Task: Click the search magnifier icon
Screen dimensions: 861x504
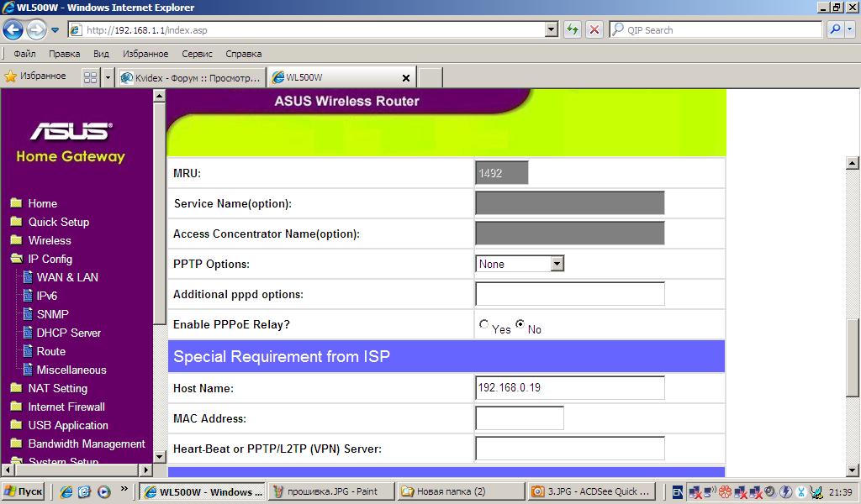Action: click(834, 29)
